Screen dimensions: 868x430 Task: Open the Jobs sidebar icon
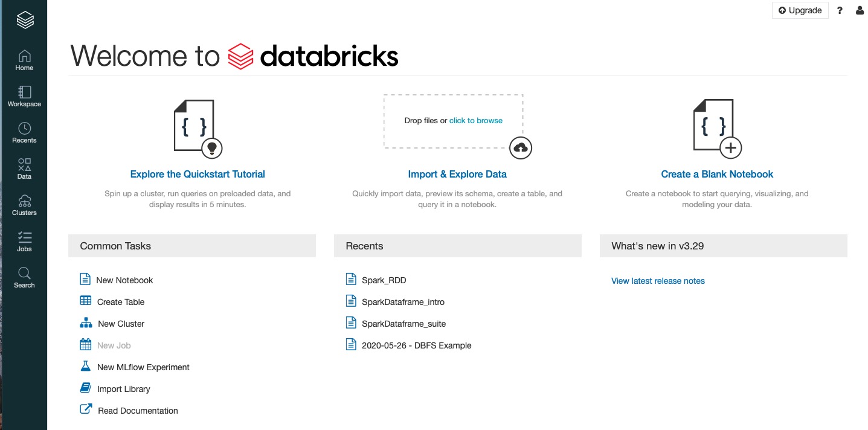24,242
